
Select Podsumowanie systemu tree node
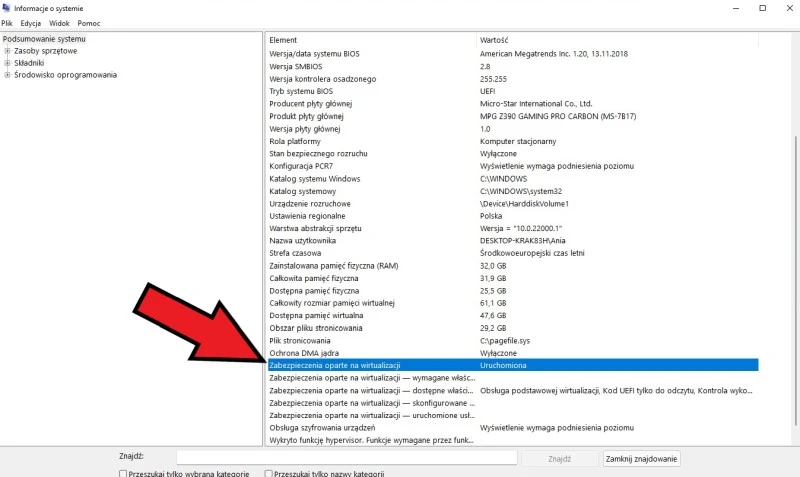point(44,39)
